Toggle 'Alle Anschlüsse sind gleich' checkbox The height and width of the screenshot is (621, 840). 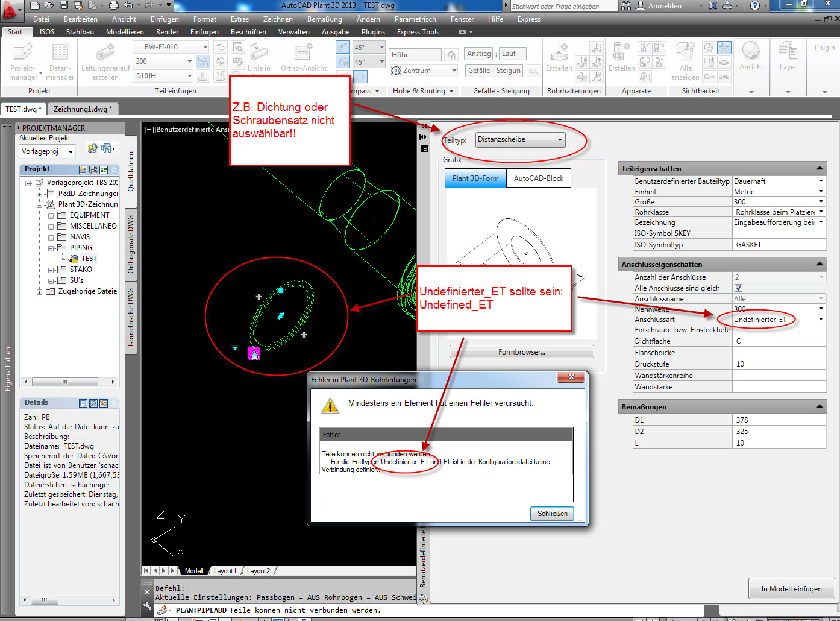738,288
